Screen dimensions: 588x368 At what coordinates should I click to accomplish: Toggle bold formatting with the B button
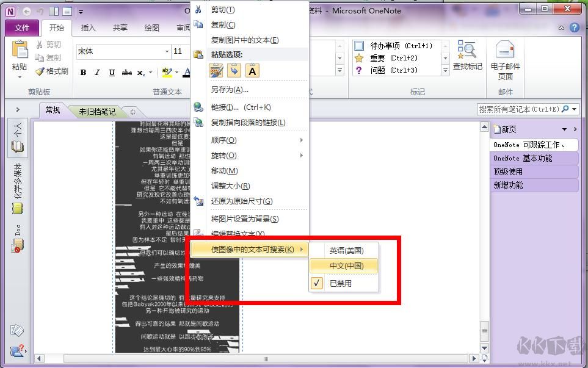coord(83,72)
